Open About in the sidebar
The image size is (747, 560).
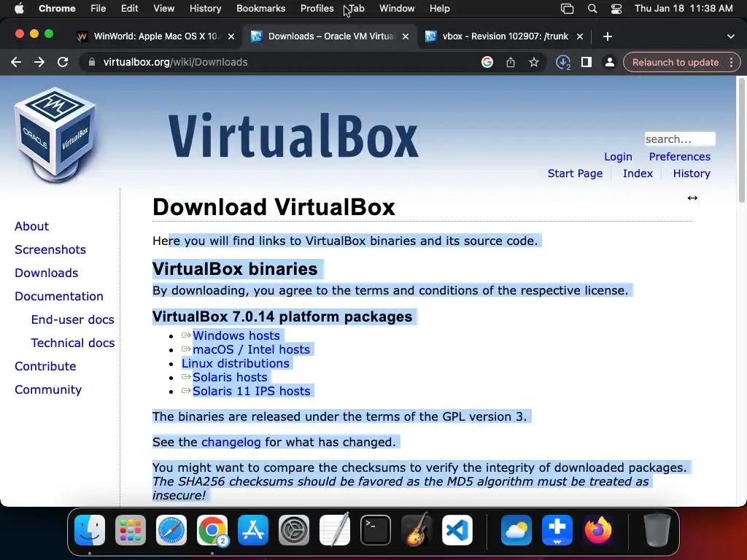click(31, 226)
